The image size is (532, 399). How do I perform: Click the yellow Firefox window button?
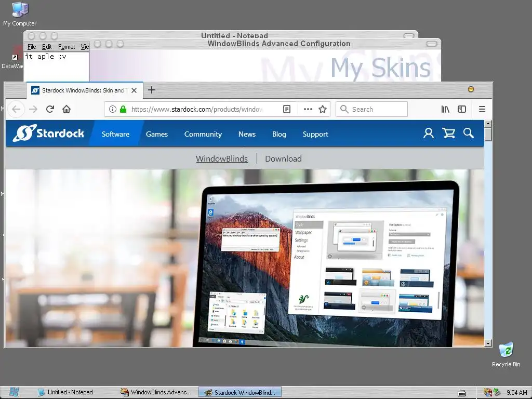click(x=471, y=89)
